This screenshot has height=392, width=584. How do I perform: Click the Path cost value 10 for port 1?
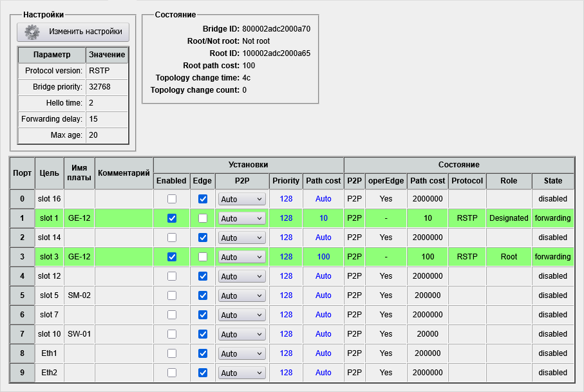[x=323, y=218]
